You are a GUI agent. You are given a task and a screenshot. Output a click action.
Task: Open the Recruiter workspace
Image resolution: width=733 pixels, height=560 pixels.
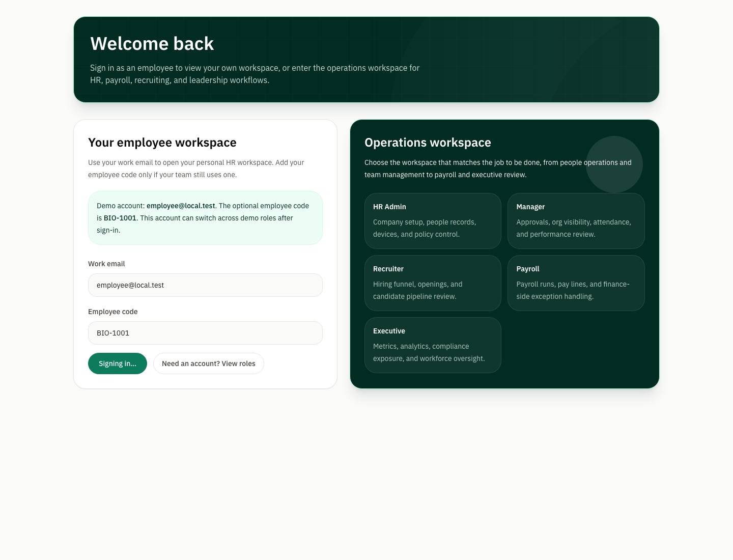coord(433,283)
